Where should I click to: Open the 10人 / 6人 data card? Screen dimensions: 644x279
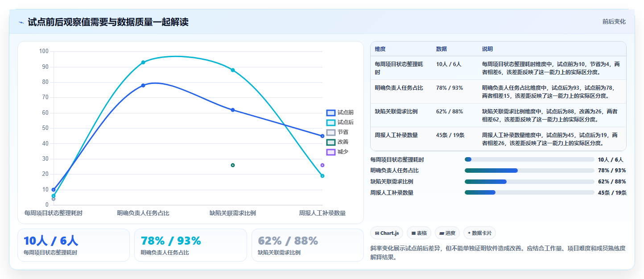[x=74, y=245]
